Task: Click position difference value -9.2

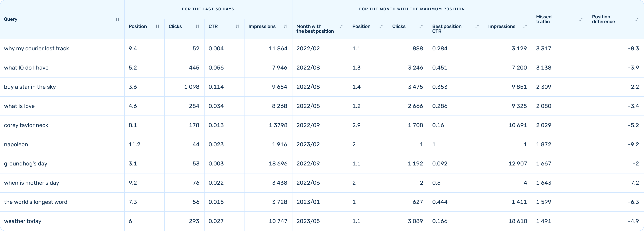Action: tap(633, 144)
